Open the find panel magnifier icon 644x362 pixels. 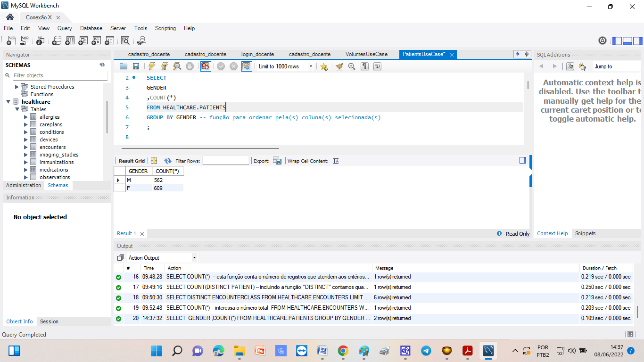[352, 66]
